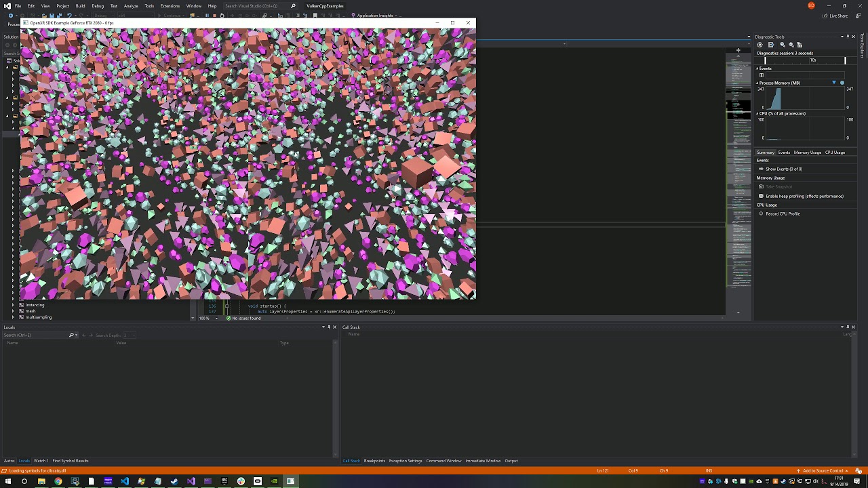Viewport: 868px width, 488px height.
Task: Click the Live Share button
Action: (835, 16)
